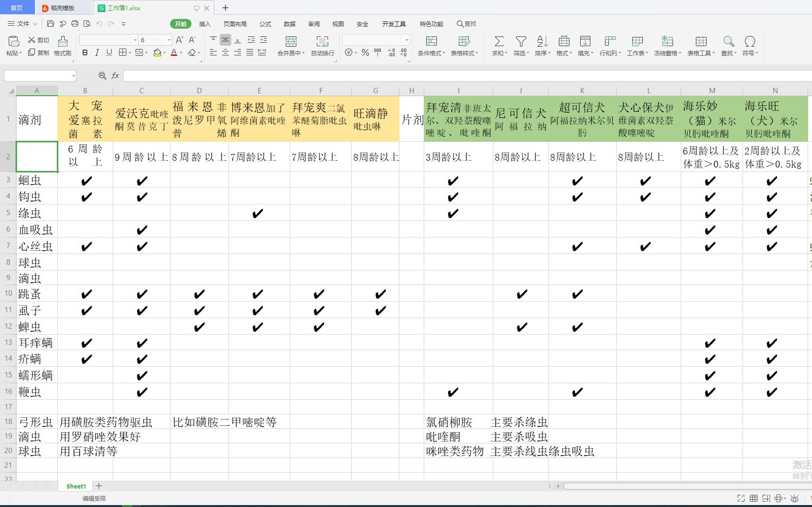Expand the Merge and Center (合并居中) dropdown
The width and height of the screenshot is (812, 507).
point(303,53)
